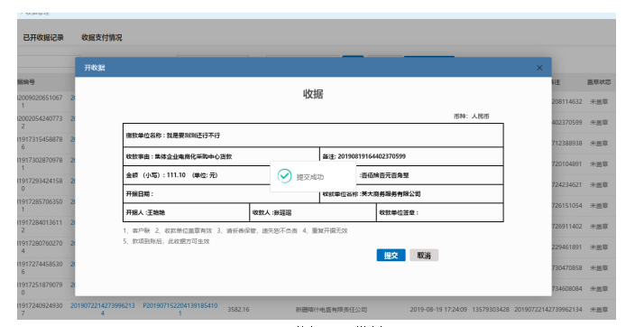Click 未盖章 in the row ending 712388938
The image size is (644, 327).
coord(599,143)
